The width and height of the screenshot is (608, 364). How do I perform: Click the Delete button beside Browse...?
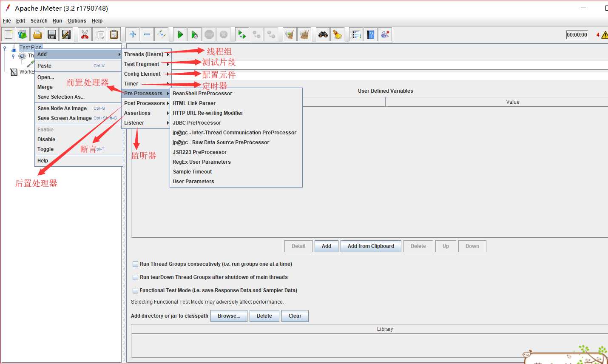click(x=264, y=316)
